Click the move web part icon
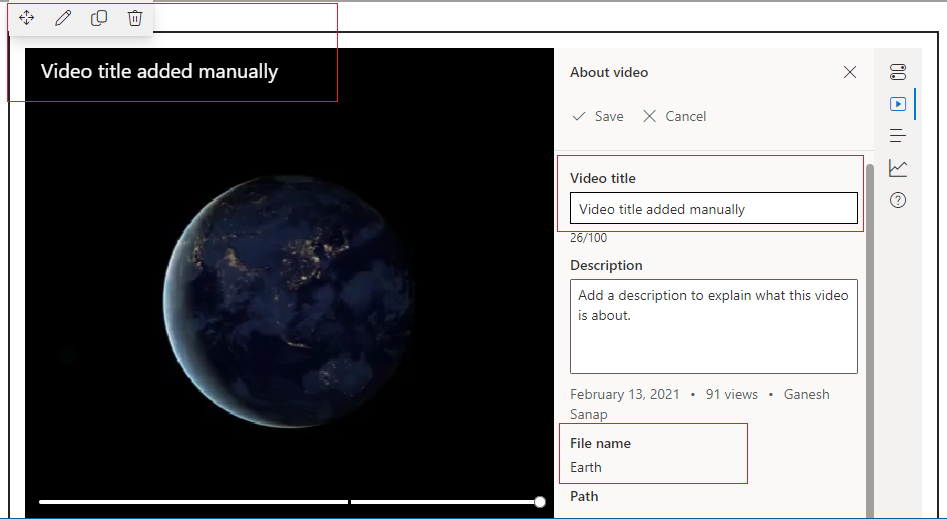947x519 pixels. point(27,18)
